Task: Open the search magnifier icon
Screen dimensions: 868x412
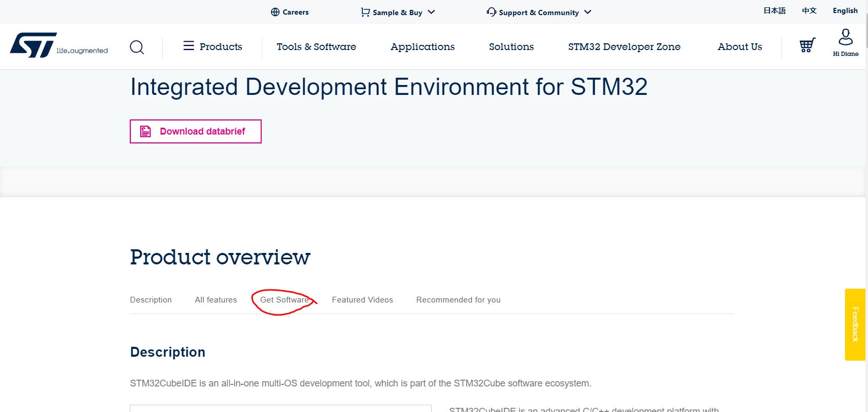Action: pyautogui.click(x=137, y=47)
